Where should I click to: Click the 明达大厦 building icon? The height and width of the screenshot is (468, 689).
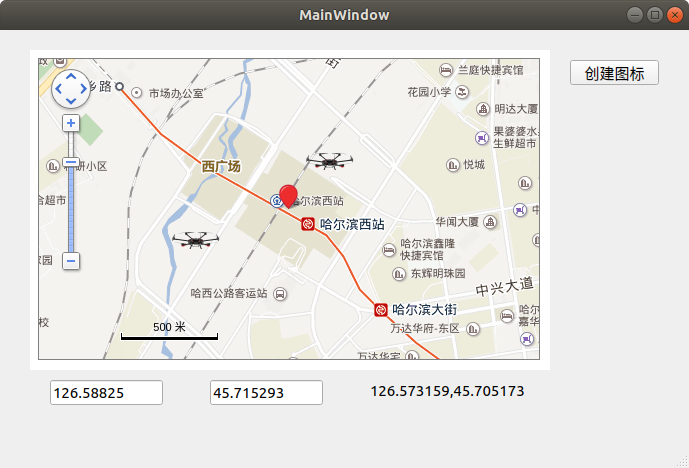click(483, 109)
